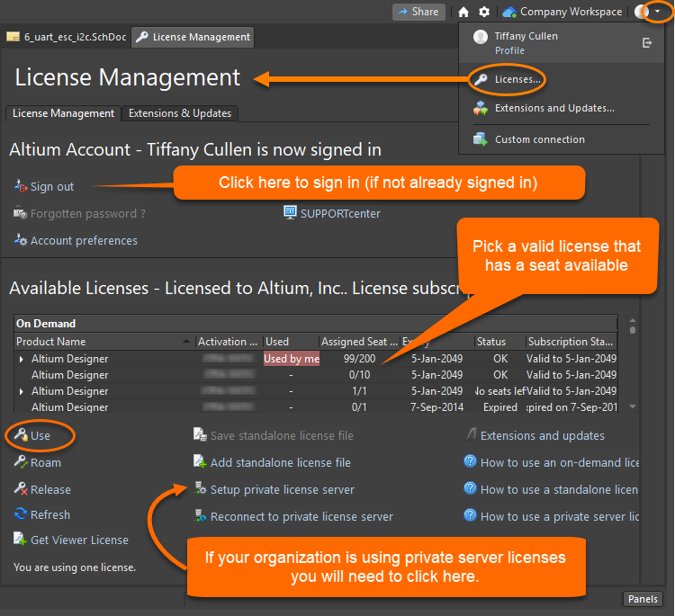This screenshot has height=616, width=675.
Task: Click Subscription Status column header
Action: pos(571,342)
